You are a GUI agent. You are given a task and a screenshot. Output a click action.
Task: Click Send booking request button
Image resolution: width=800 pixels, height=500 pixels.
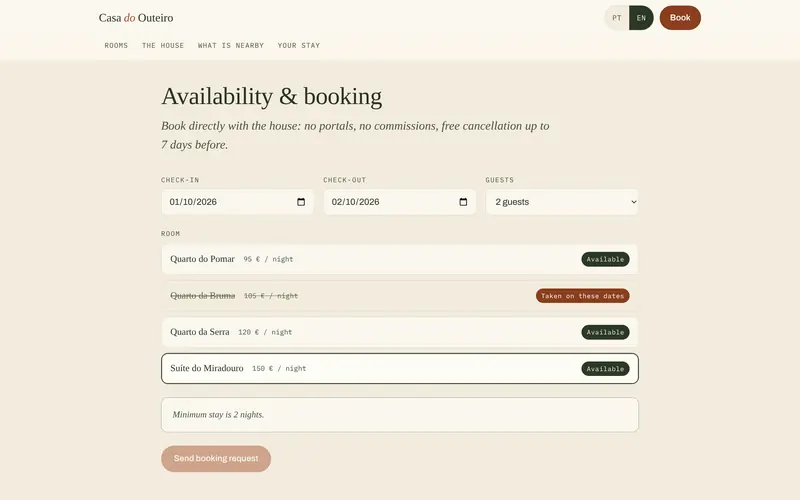tap(216, 459)
